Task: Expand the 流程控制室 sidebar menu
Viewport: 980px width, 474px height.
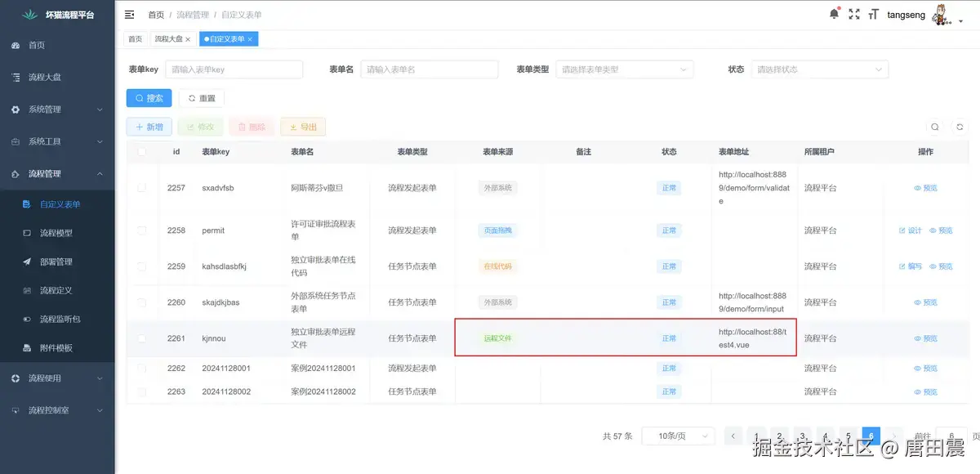Action: (x=57, y=410)
